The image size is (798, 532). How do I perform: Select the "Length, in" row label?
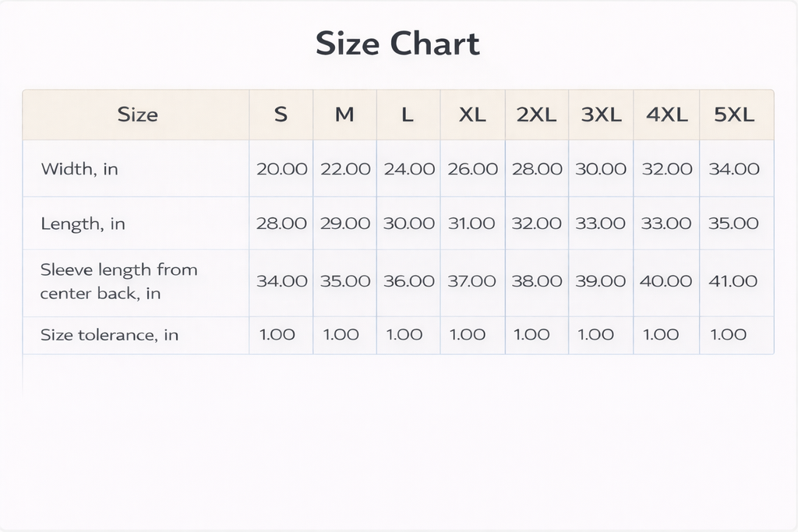point(83,224)
